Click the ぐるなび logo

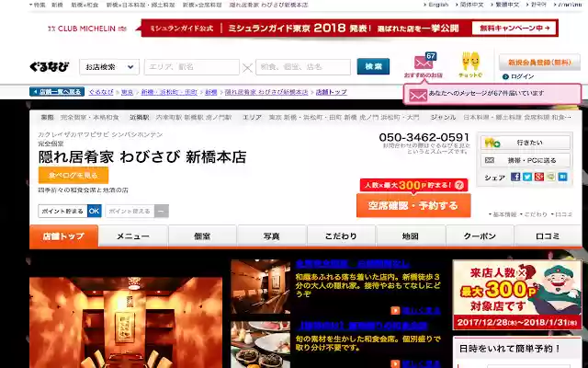point(49,67)
